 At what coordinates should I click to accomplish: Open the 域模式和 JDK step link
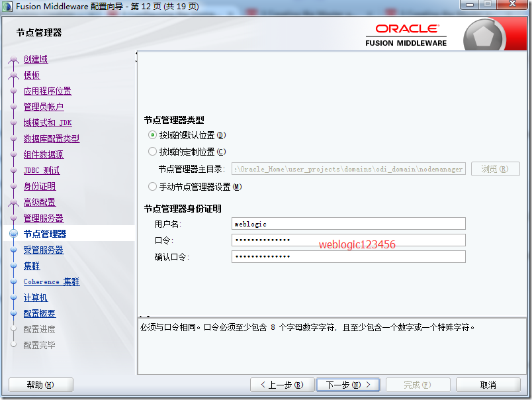click(x=48, y=123)
